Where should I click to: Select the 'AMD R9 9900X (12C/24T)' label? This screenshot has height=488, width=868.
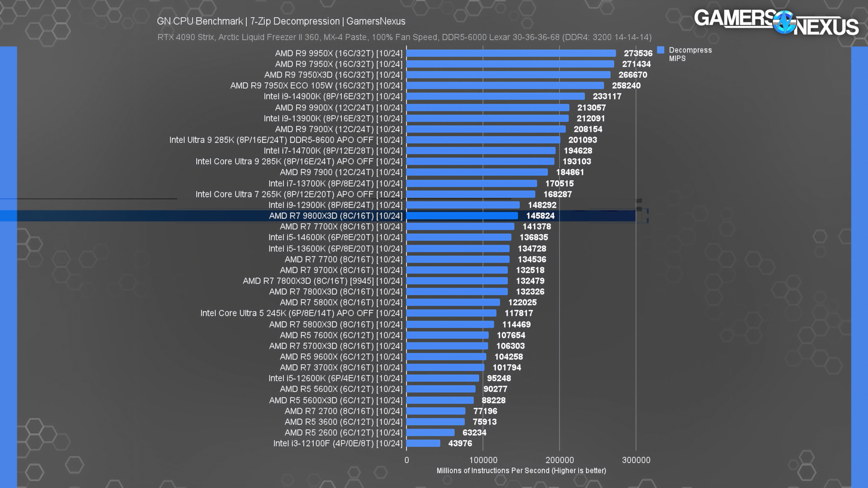pos(339,108)
